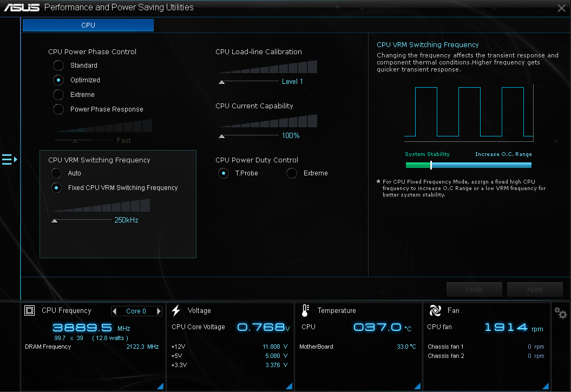Screen dimensions: 571x392
Task: Click the CPU Power Phase Control heading
Action: [92, 52]
